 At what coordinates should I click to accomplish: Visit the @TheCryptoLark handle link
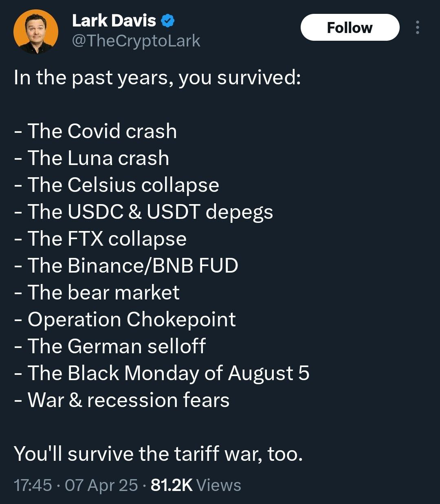tap(136, 41)
